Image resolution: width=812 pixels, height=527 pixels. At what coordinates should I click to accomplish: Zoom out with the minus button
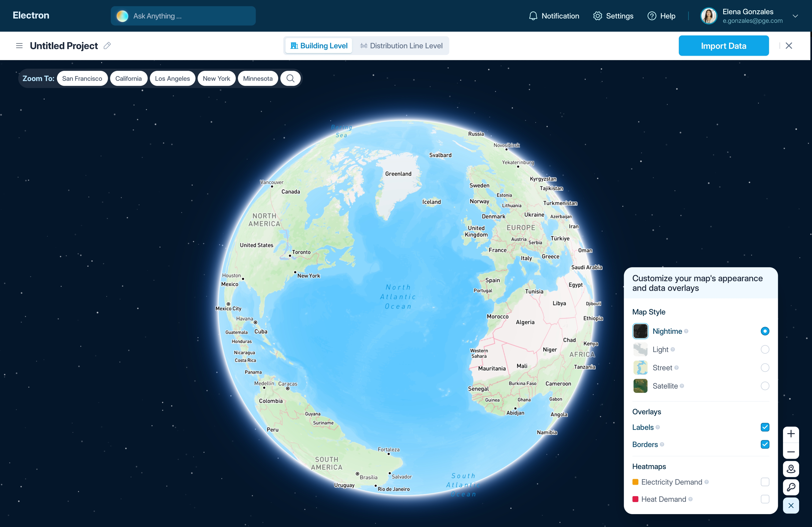point(791,452)
